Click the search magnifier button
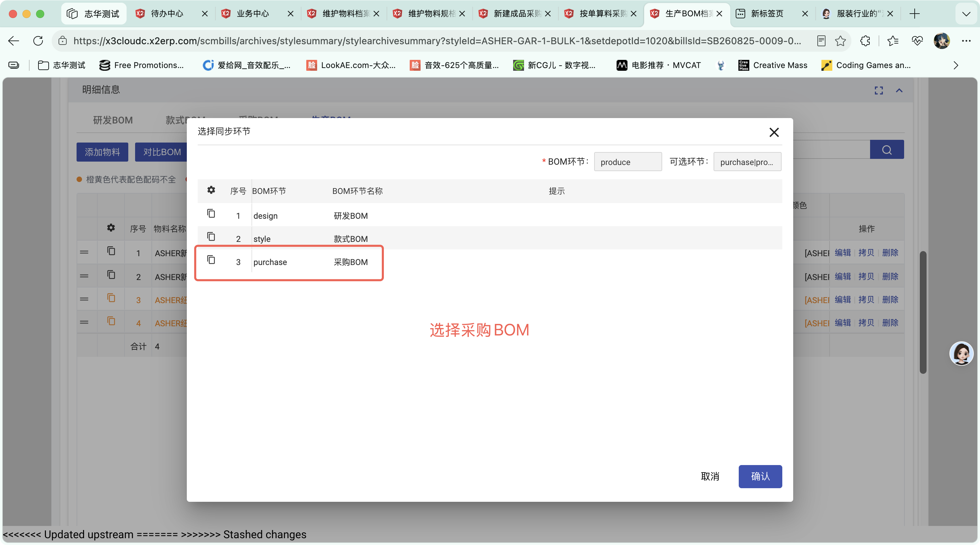This screenshot has height=545, width=980. (887, 150)
